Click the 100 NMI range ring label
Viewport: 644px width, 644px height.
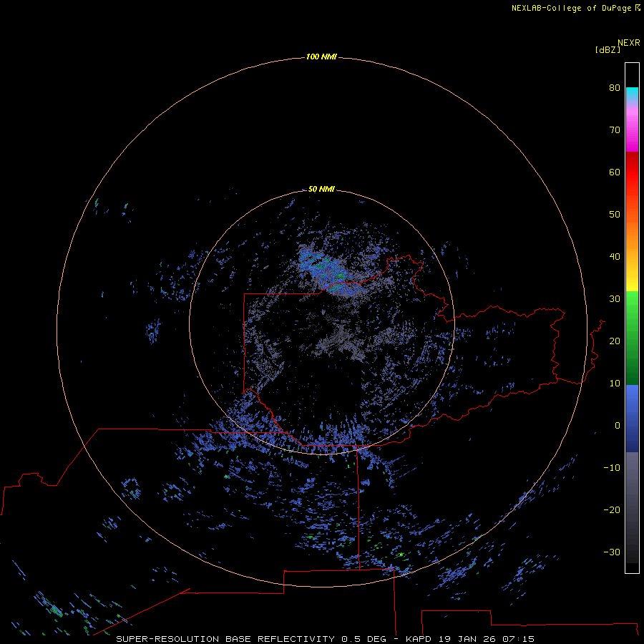[321, 57]
